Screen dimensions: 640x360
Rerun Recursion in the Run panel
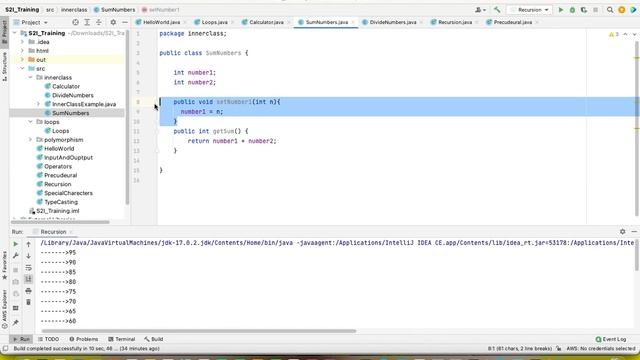(x=16, y=244)
